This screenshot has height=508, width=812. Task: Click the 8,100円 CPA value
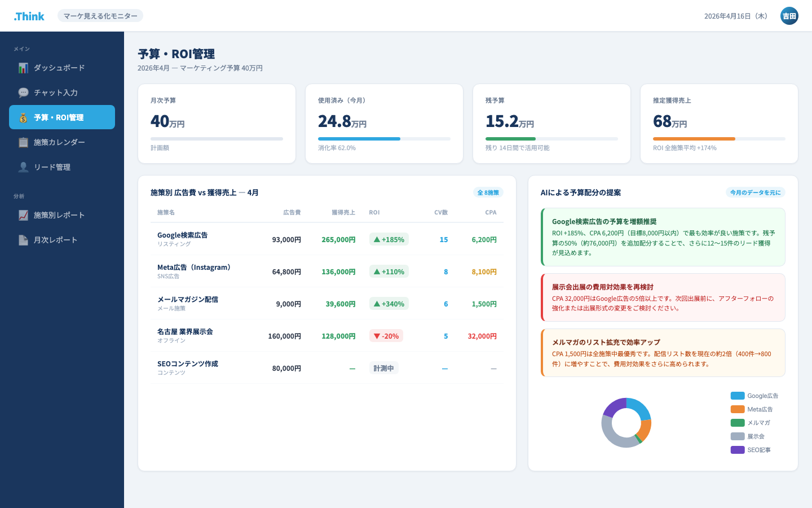[484, 271]
